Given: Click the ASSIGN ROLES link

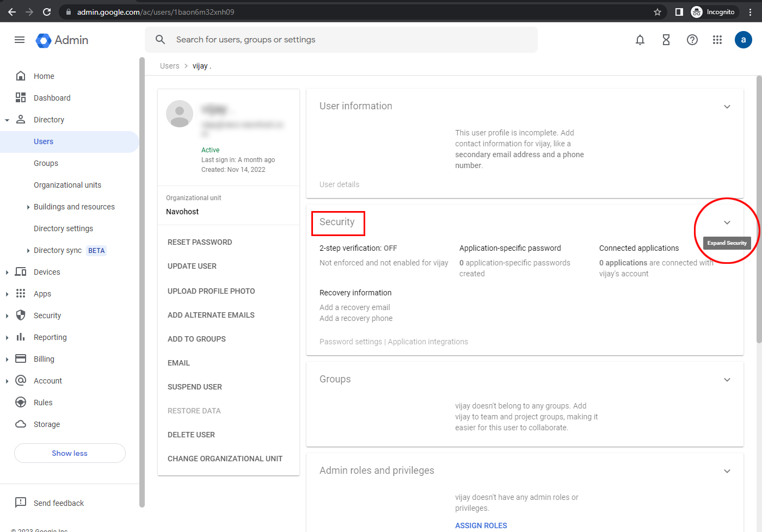Looking at the screenshot, I should pos(481,525).
